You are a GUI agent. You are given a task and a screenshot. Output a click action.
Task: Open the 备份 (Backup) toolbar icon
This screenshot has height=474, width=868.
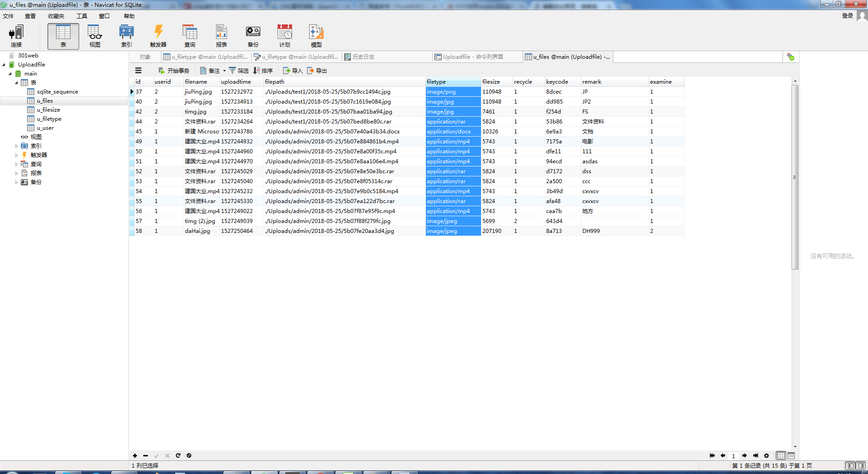point(253,36)
